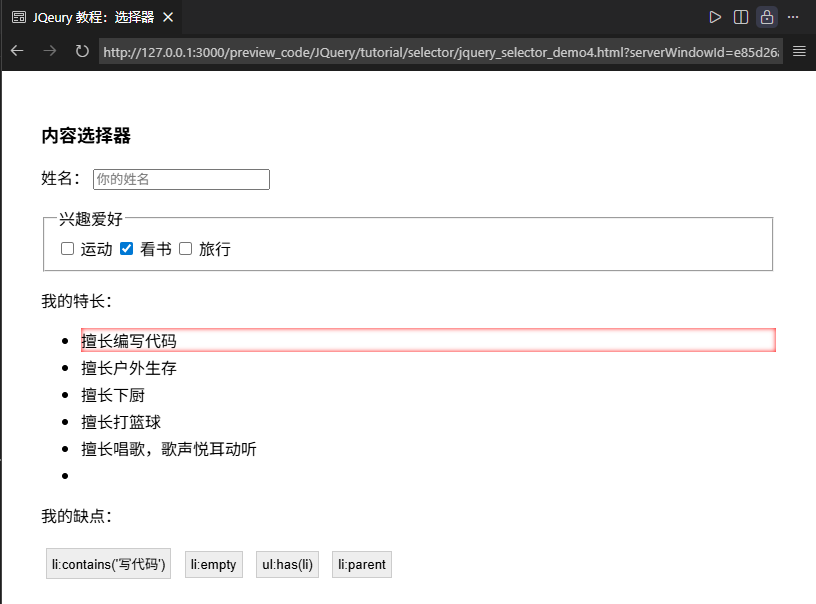816x604 pixels.
Task: Focus the 你的姓名 name input field
Action: pos(181,179)
